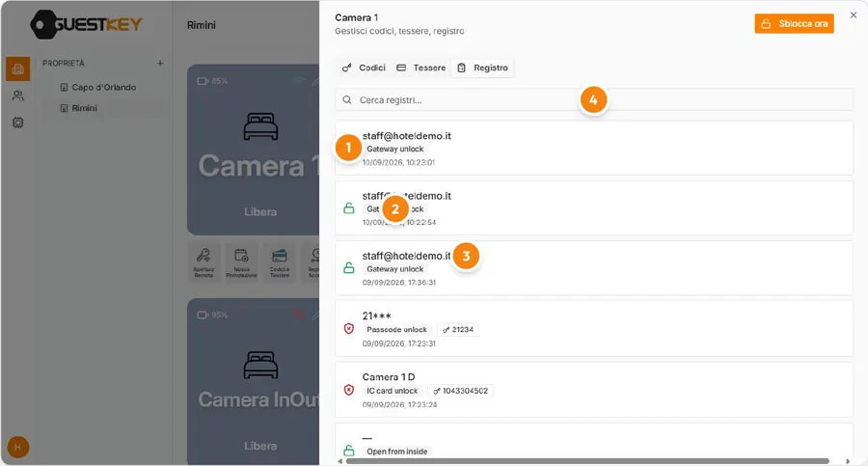The width and height of the screenshot is (868, 466).
Task: Click the plus icon next to PROPRIETÀ
Action: point(160,63)
